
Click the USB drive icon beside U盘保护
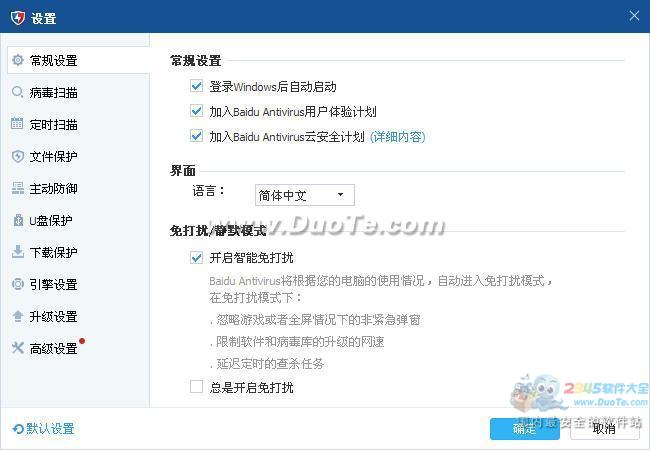point(18,220)
